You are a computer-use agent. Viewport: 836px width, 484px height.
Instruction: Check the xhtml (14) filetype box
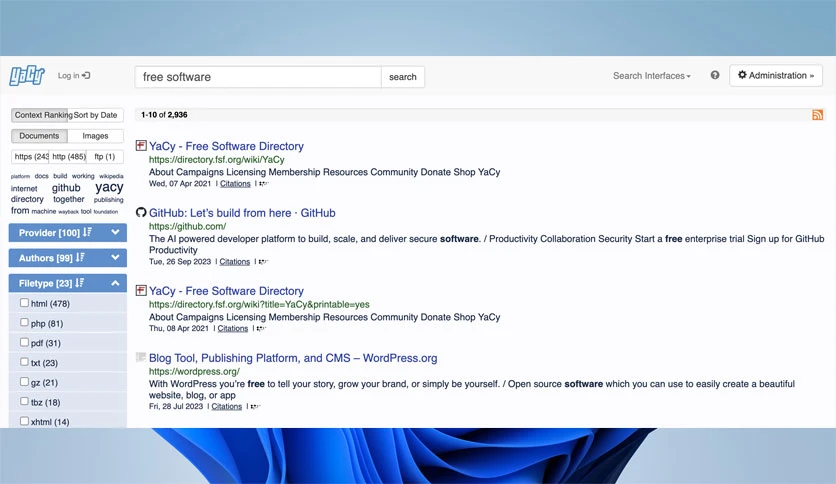pyautogui.click(x=24, y=421)
